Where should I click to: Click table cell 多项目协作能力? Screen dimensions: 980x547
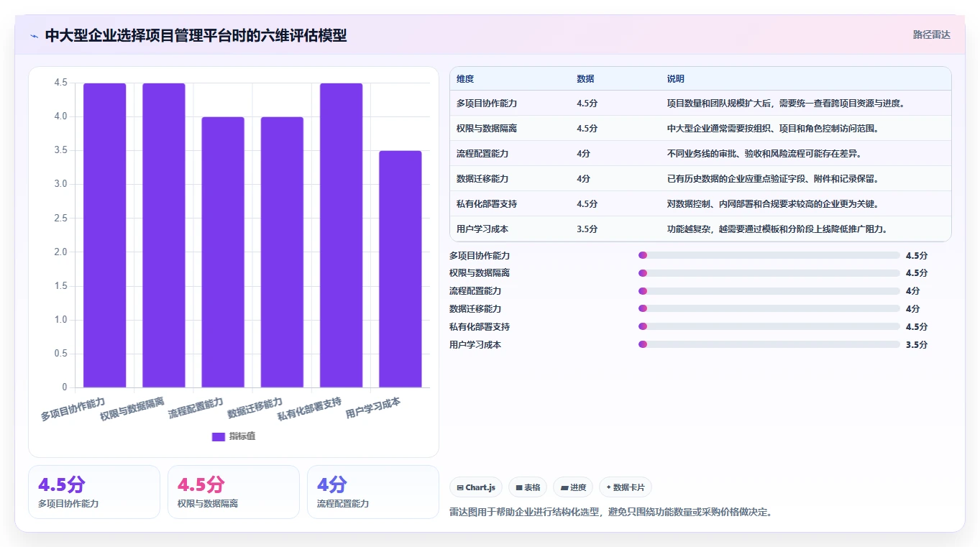pos(487,104)
